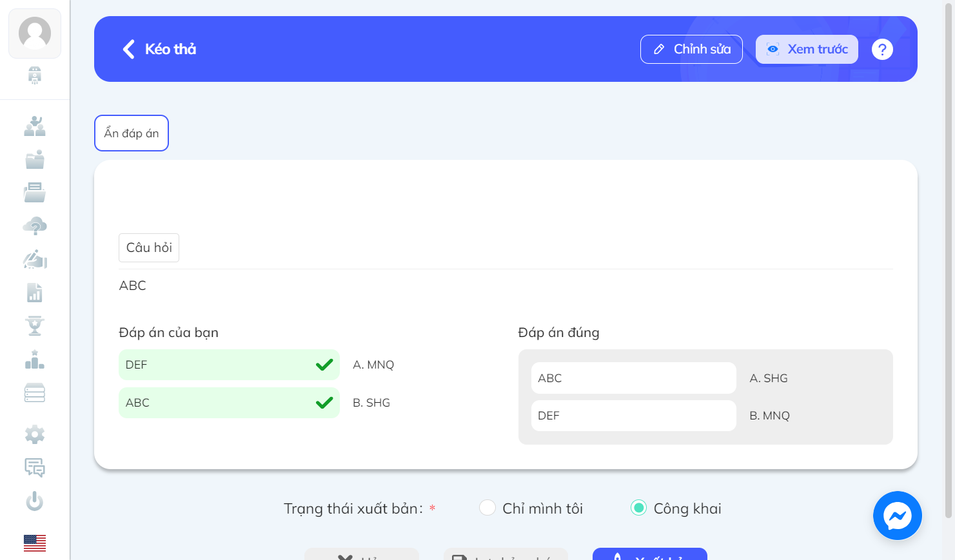Open the stacked documents folder icon

pos(35,193)
